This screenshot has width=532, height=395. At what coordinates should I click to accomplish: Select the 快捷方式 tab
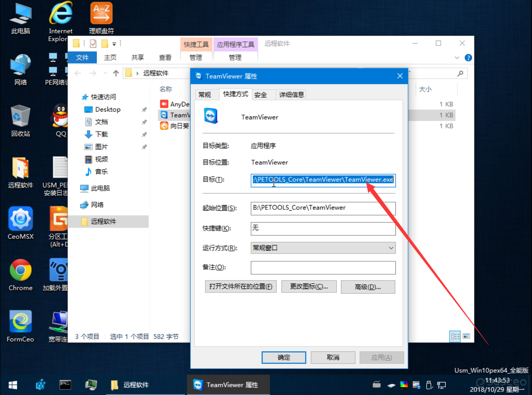(x=236, y=94)
